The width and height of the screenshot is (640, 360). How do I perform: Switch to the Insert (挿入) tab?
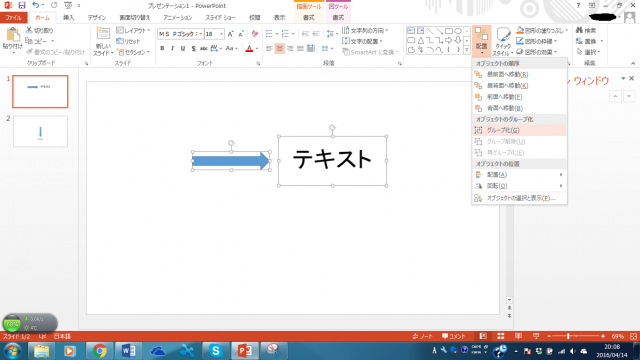(69, 18)
